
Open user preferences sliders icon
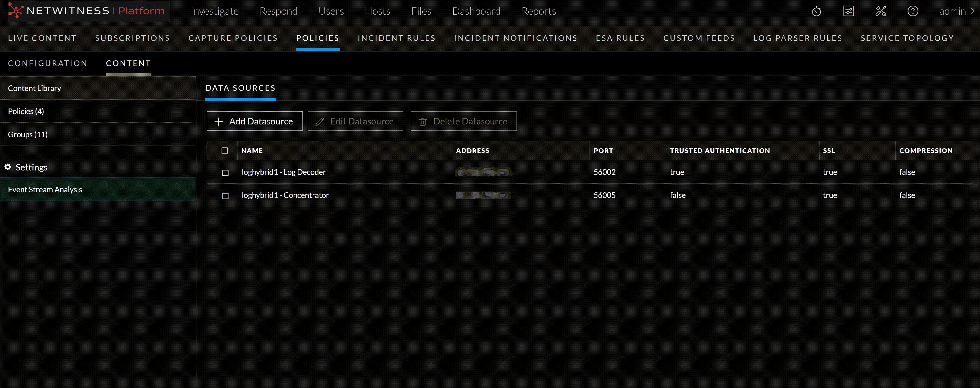tap(849, 11)
